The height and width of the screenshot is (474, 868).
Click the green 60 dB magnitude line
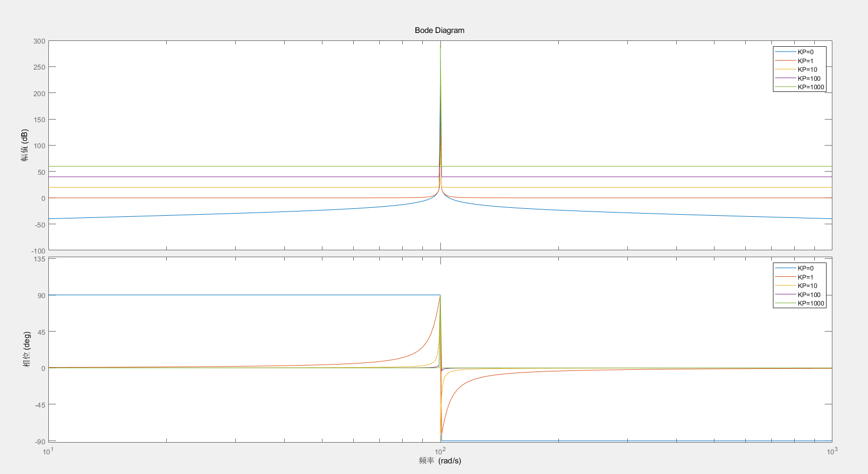212,166
